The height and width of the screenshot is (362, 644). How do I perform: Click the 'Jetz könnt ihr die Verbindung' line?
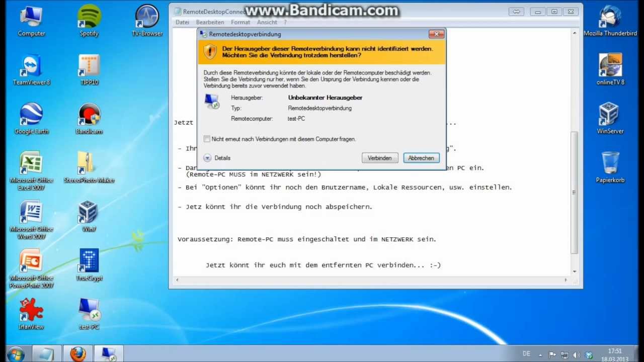pyautogui.click(x=275, y=207)
